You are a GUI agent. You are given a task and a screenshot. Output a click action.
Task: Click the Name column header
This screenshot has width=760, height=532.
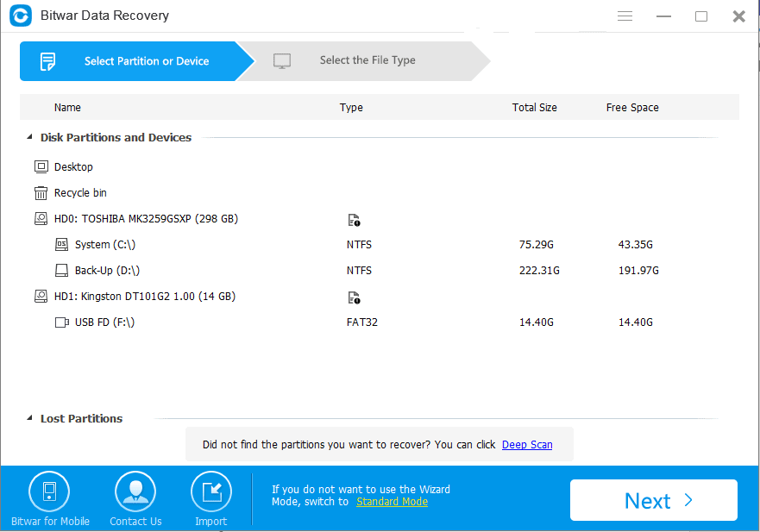67,108
